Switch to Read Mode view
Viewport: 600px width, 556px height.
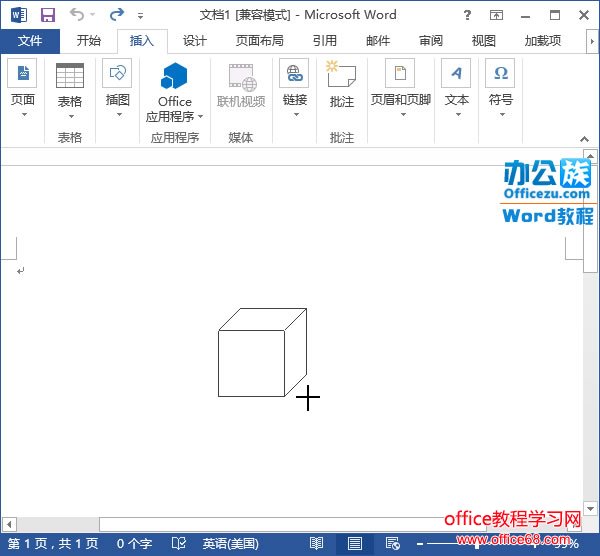click(316, 543)
